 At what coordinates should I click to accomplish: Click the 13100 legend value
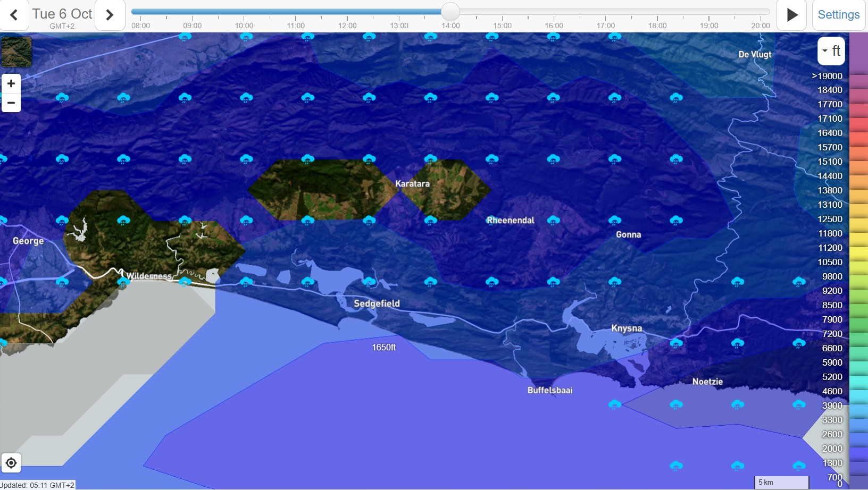click(830, 205)
